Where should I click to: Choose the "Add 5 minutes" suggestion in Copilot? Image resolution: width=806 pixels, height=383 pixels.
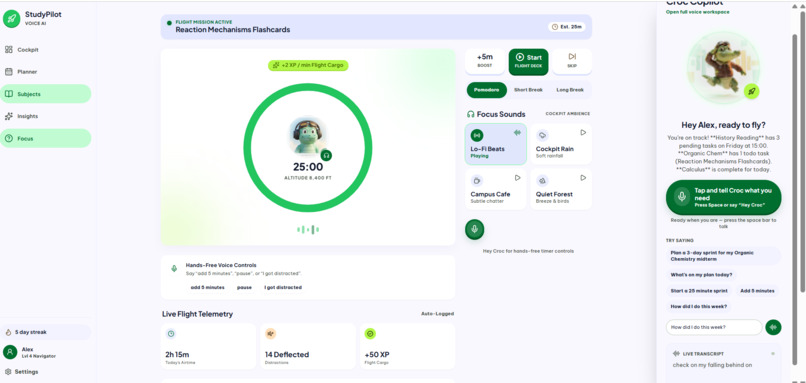coord(757,291)
